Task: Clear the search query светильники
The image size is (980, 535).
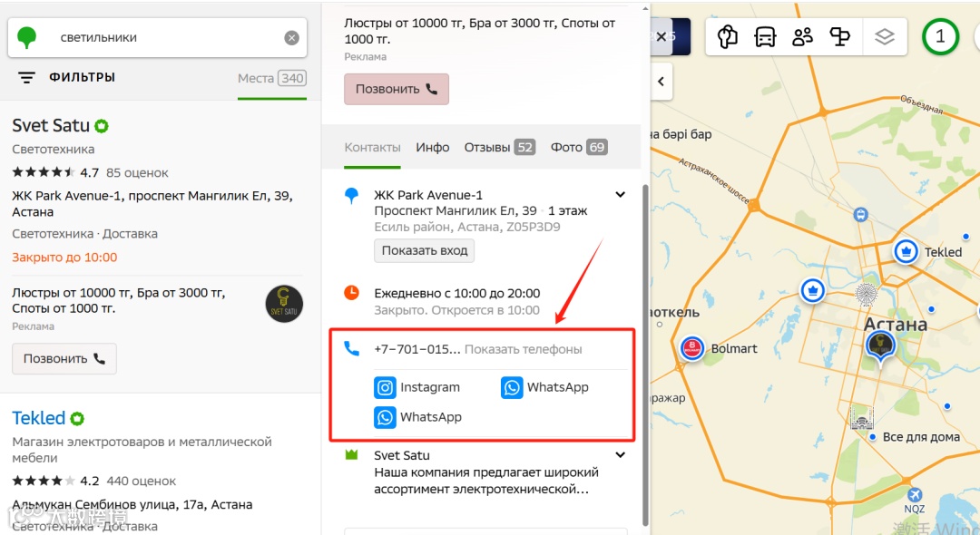Action: coord(292,38)
